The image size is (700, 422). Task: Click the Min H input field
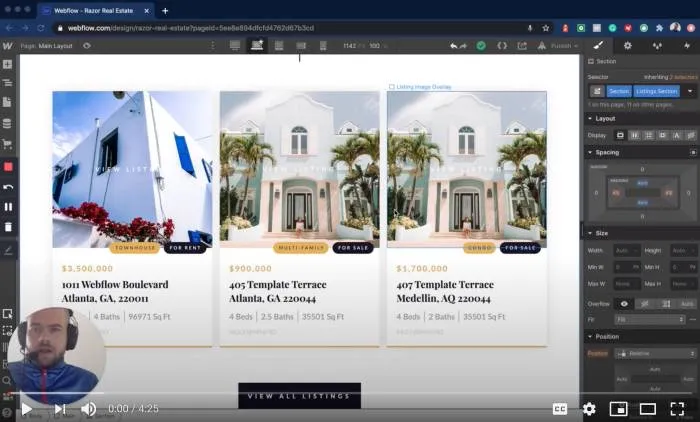coord(683,267)
